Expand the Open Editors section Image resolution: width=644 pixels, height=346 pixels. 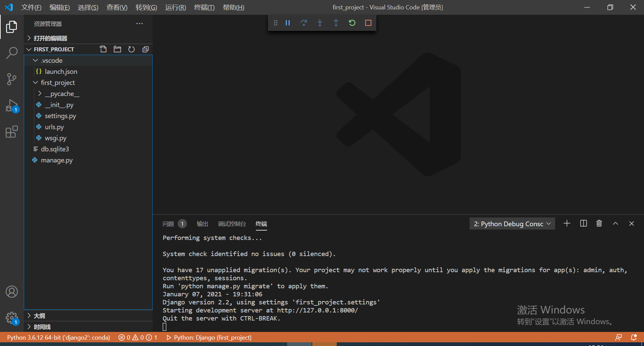point(89,38)
